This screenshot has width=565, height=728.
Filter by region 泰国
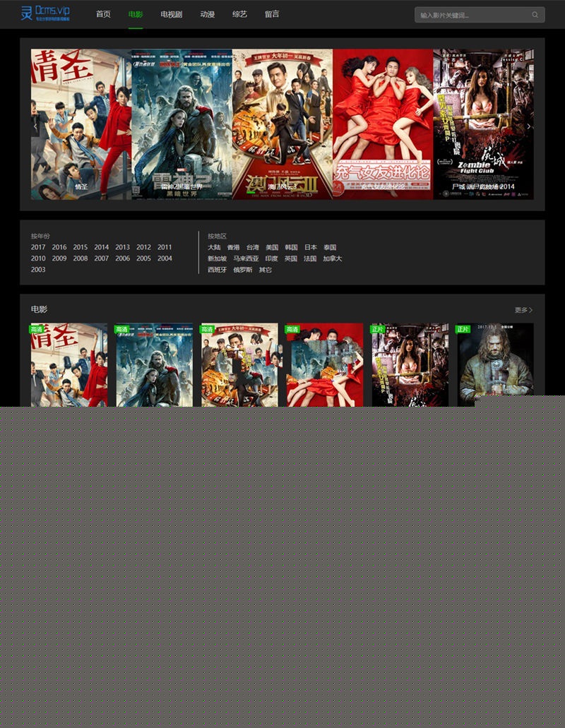click(x=330, y=247)
